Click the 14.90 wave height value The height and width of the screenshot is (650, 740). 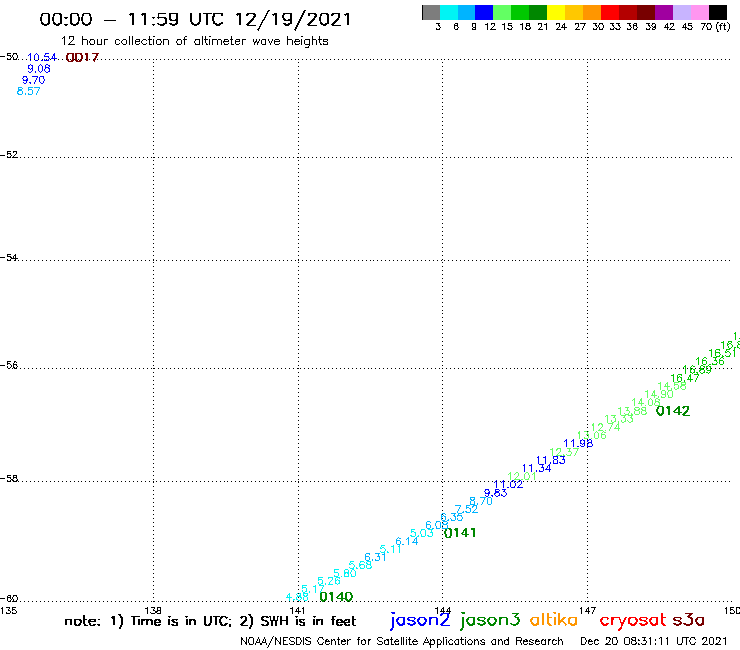[659, 395]
